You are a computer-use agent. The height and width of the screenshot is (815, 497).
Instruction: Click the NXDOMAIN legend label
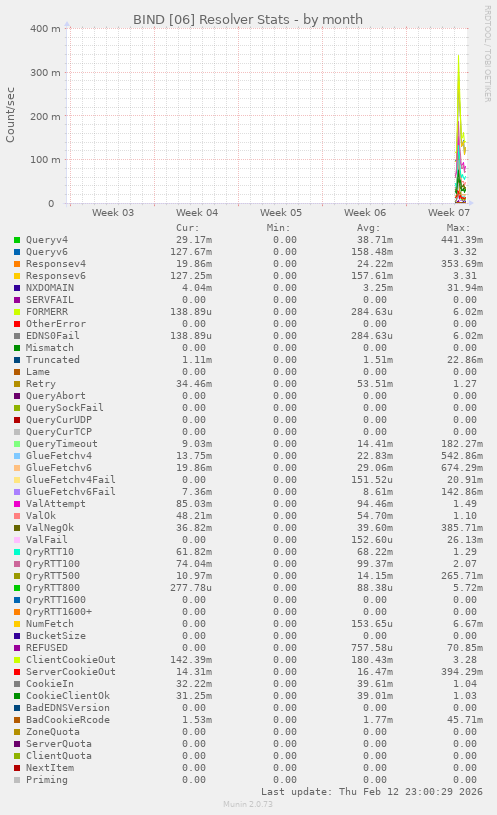point(50,288)
